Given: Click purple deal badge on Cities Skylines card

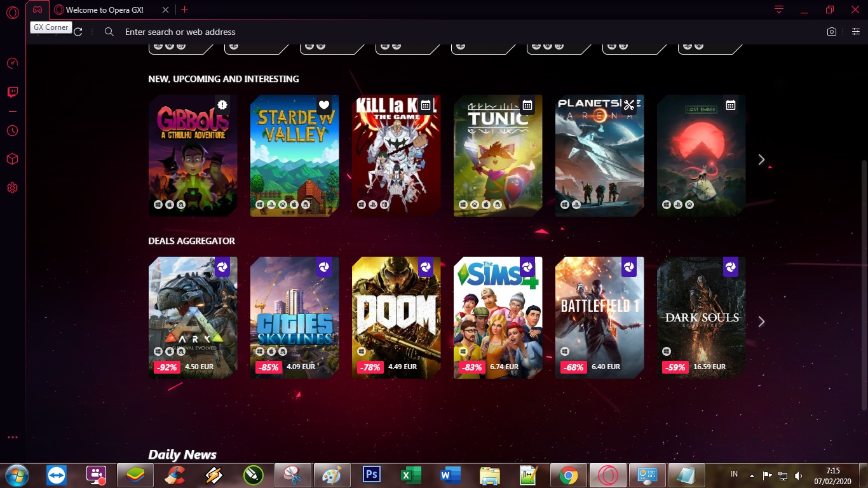Looking at the screenshot, I should point(323,267).
